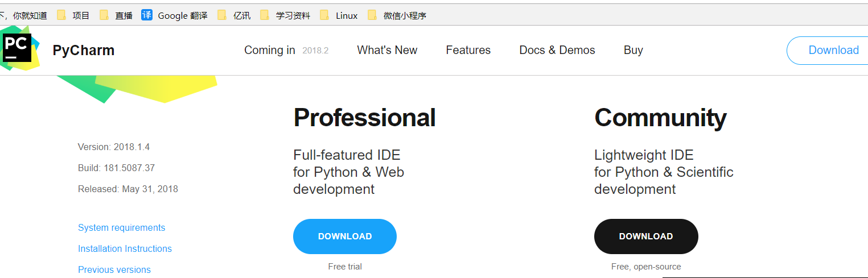Open the 亿讯 bookmark folder

[x=234, y=15]
